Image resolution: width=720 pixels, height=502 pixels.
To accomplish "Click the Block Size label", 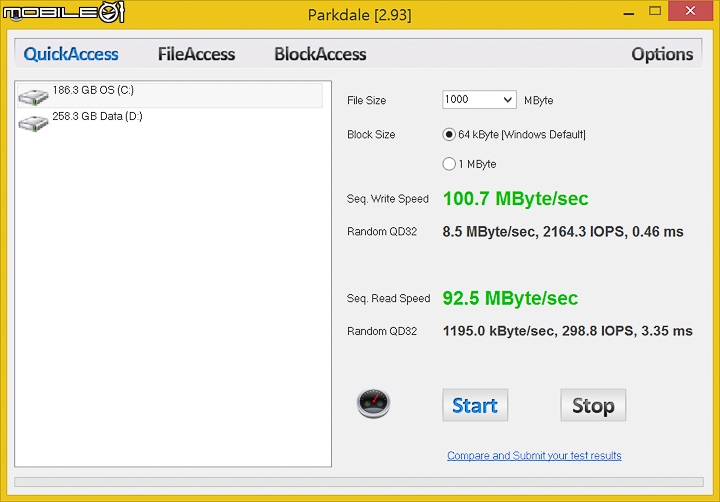I will click(371, 135).
